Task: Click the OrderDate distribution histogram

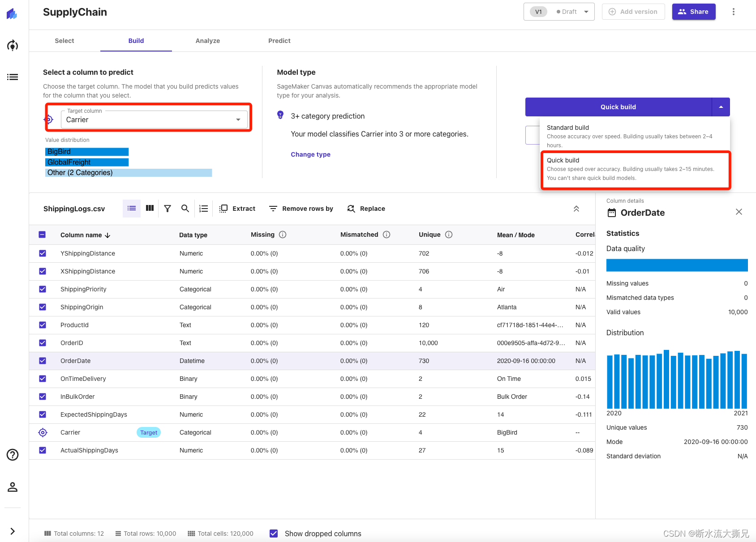Action: (677, 379)
